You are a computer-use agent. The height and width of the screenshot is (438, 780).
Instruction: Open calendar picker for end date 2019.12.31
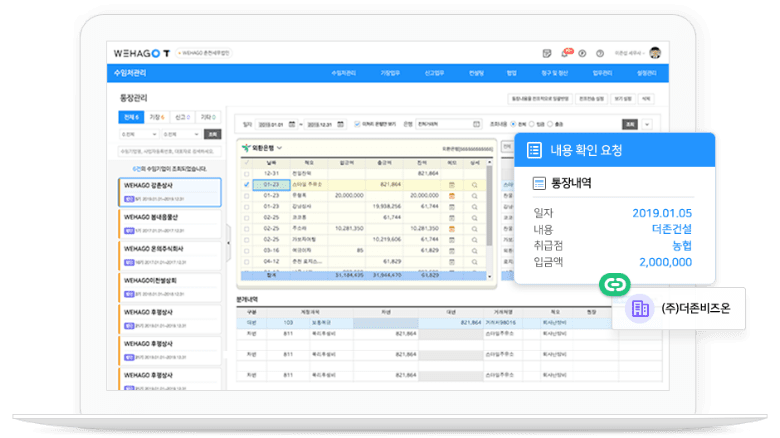point(340,124)
